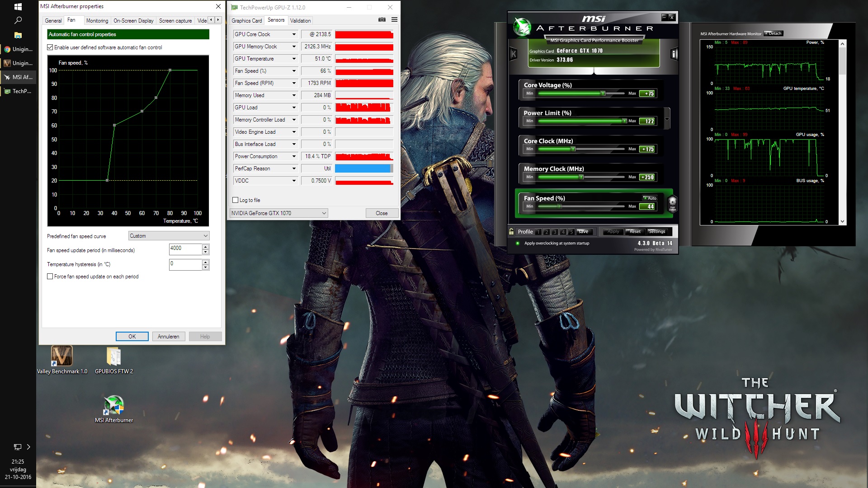The image size is (868, 488).
Task: Click the Memory Clock slider handle
Action: point(581,177)
